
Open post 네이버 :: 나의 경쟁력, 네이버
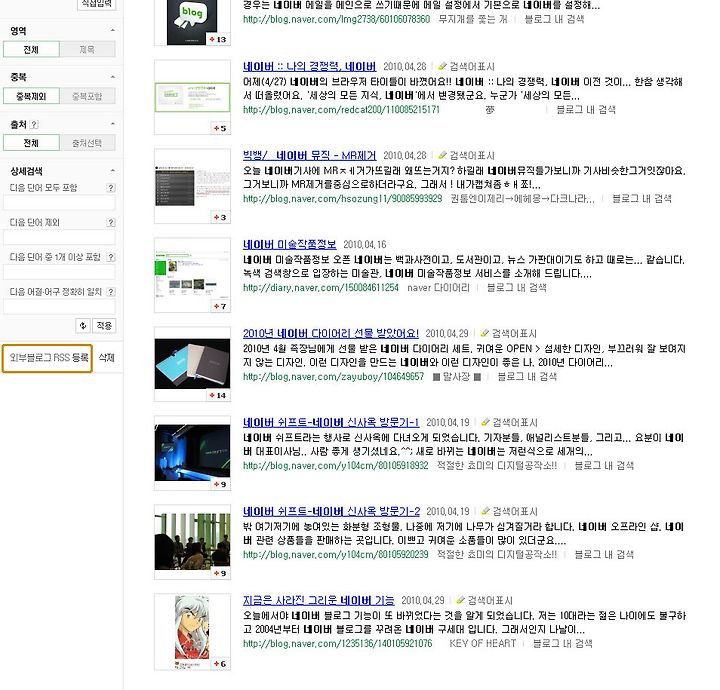(x=309, y=67)
